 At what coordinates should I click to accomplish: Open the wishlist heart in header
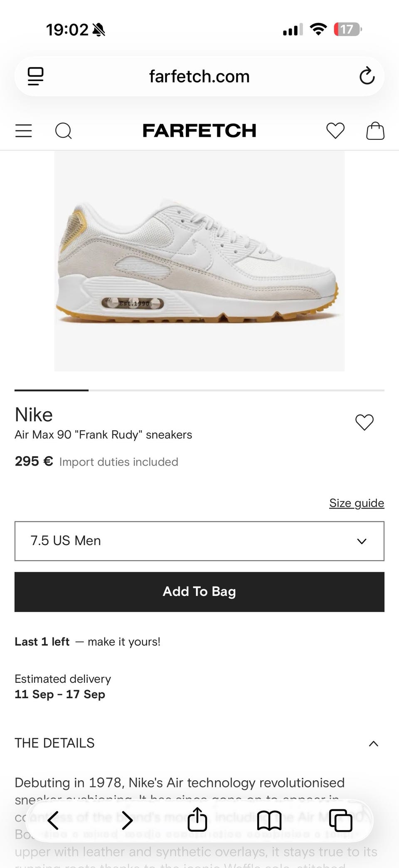[335, 131]
